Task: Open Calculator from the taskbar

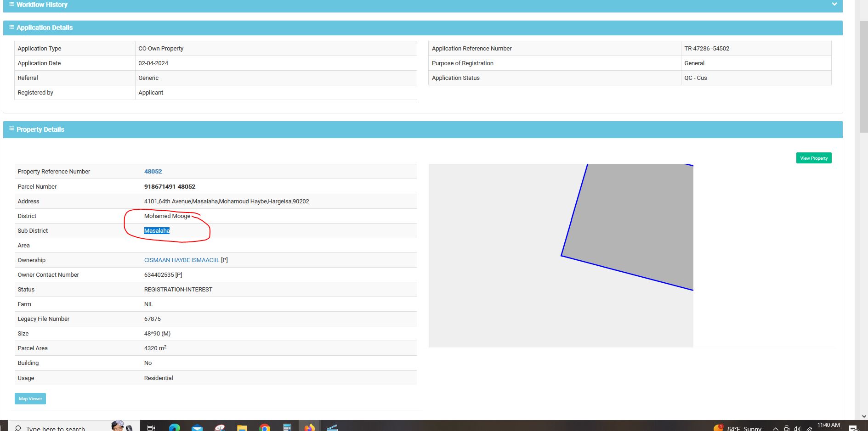Action: pyautogui.click(x=287, y=428)
